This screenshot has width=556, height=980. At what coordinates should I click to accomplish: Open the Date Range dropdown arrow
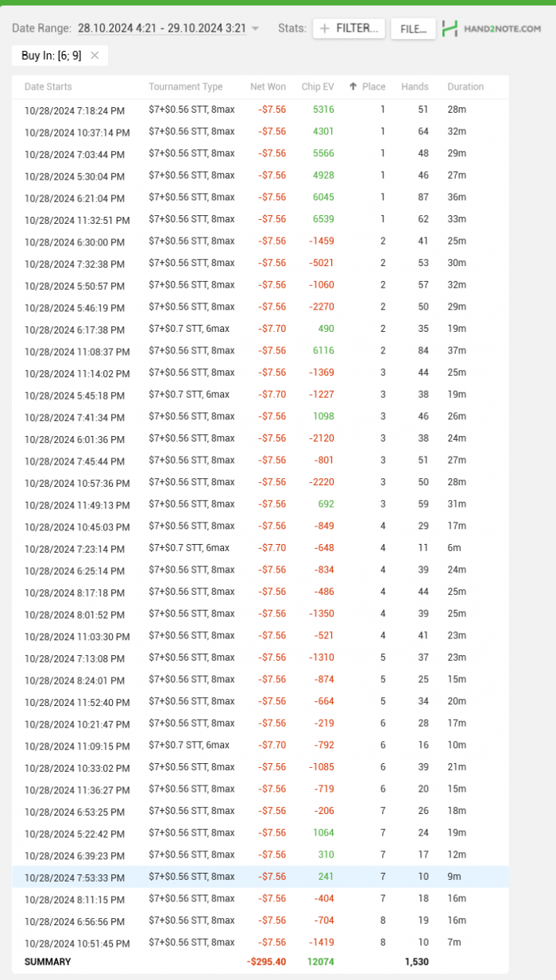tap(255, 29)
